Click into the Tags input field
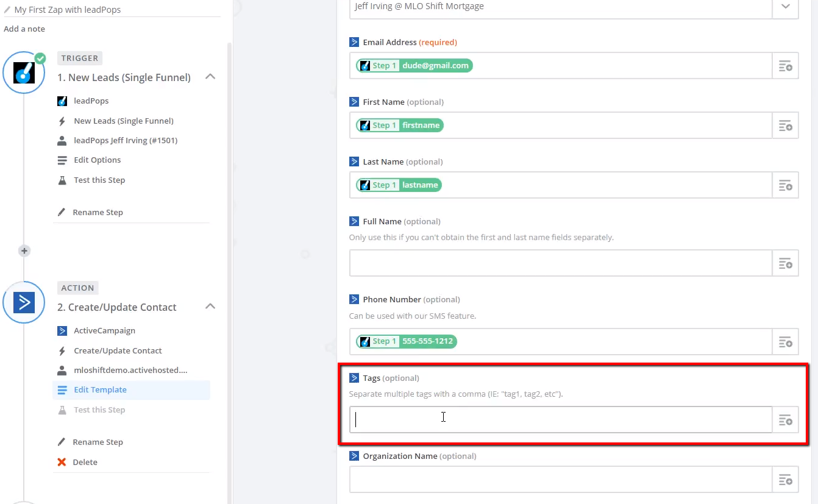The height and width of the screenshot is (504, 818). click(561, 420)
